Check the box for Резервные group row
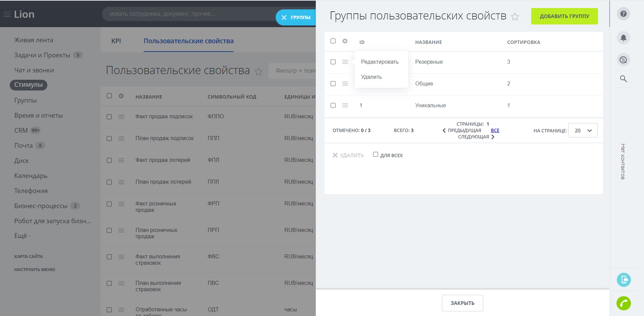 [x=333, y=62]
